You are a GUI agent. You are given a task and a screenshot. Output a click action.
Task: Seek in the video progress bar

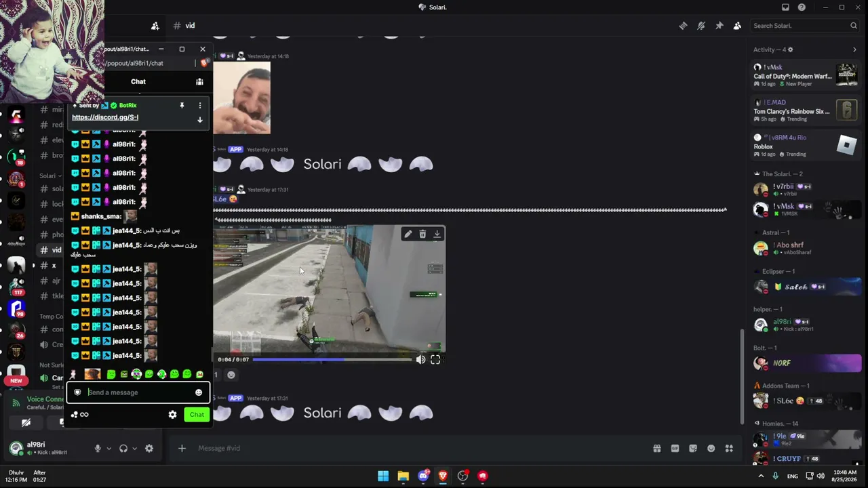point(332,360)
